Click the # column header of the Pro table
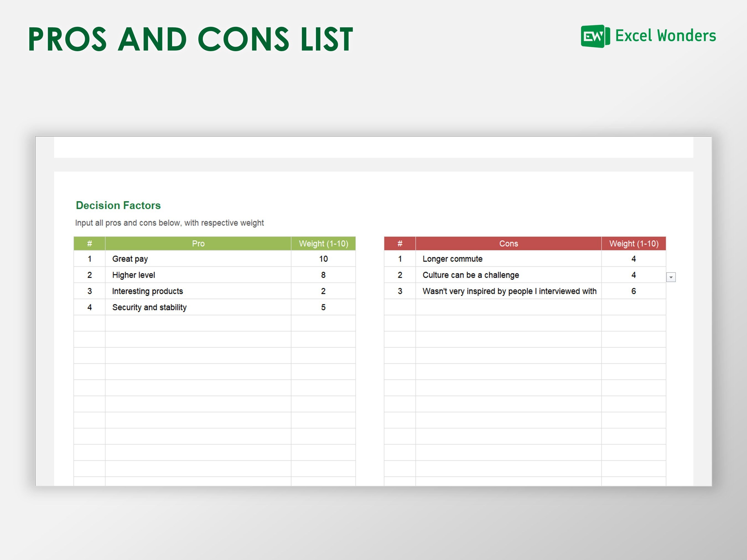 click(89, 244)
